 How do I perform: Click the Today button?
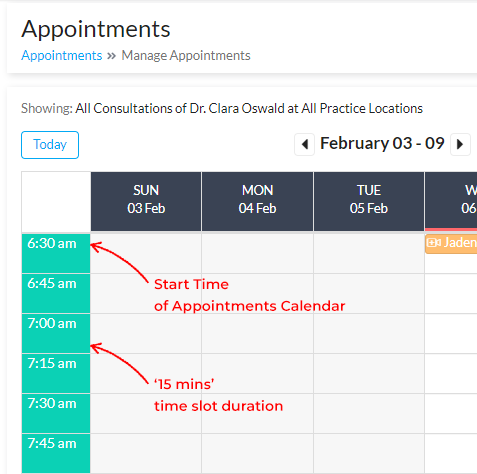50,145
